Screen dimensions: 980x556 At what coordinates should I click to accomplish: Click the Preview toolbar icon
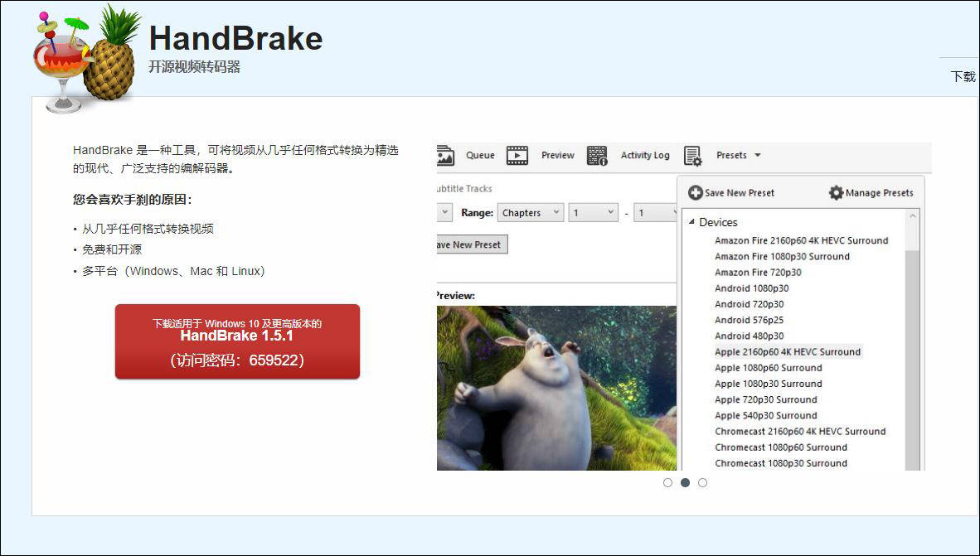point(516,155)
